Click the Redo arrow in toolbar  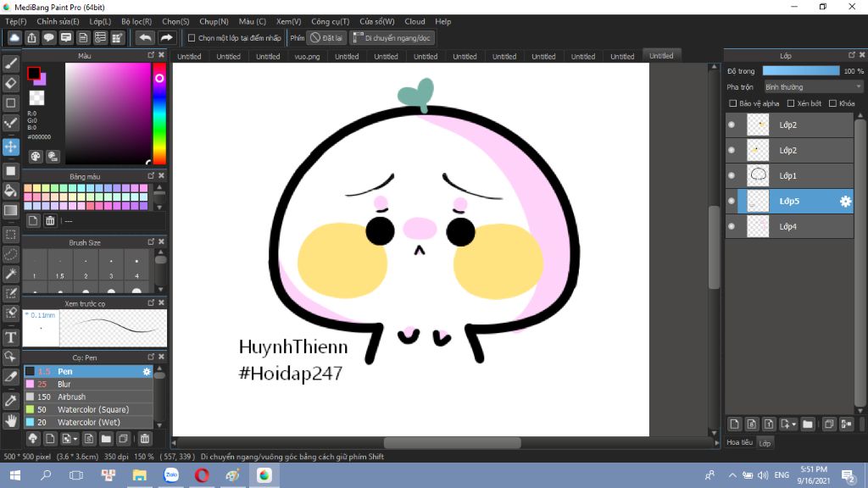point(166,37)
